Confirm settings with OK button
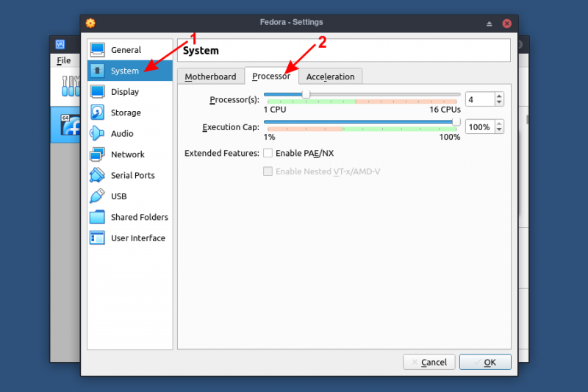Viewport: 588px width, 392px height. pos(485,362)
